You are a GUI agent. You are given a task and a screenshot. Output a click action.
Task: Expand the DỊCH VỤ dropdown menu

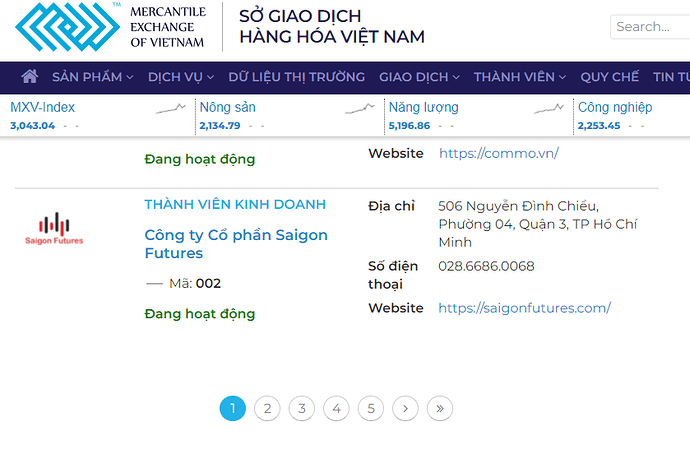tap(182, 77)
